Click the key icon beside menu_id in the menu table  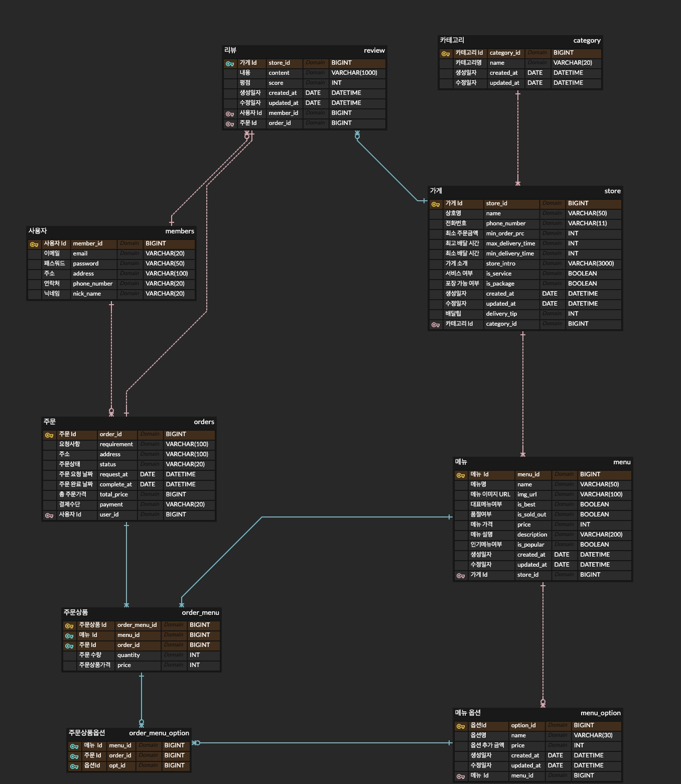[461, 474]
